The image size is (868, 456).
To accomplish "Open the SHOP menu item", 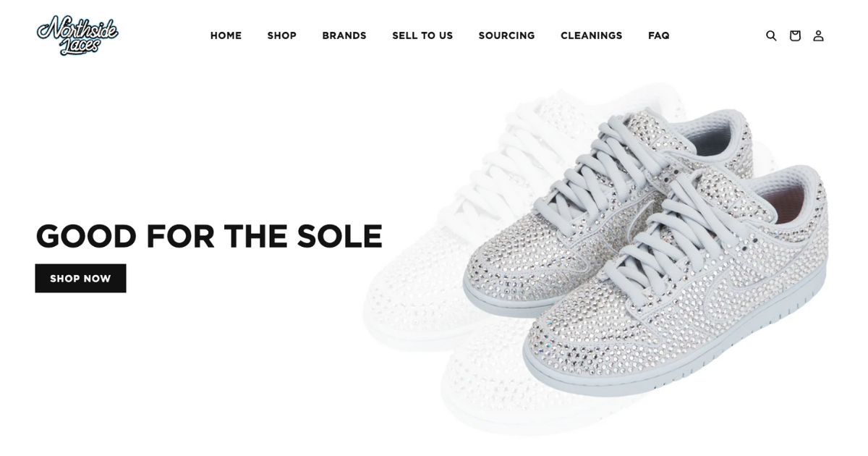I will point(281,35).
